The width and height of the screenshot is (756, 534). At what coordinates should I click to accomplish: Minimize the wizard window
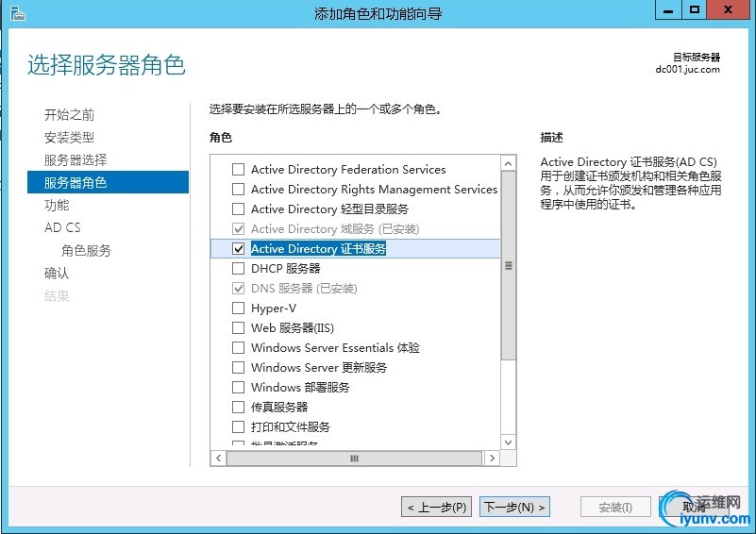pos(668,9)
